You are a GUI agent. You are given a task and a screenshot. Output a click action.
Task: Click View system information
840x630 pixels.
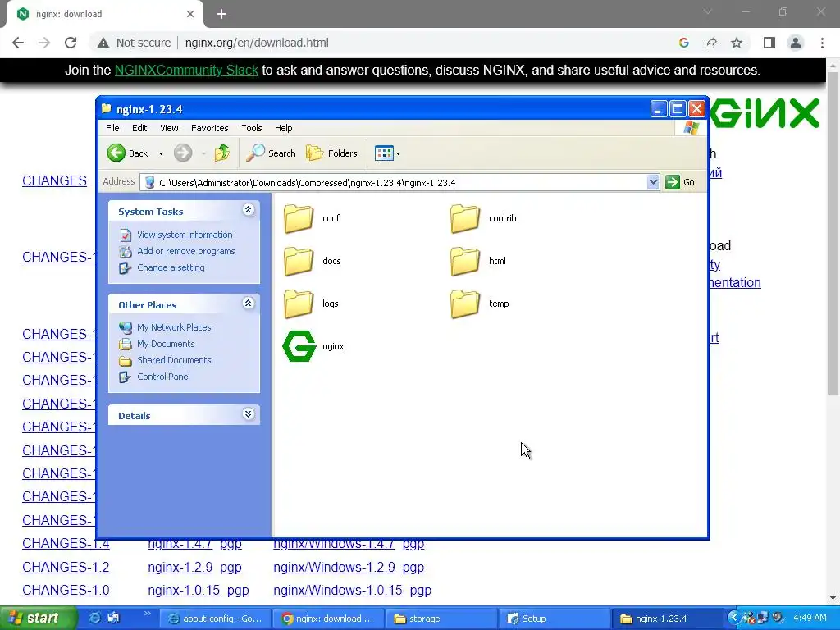point(185,235)
